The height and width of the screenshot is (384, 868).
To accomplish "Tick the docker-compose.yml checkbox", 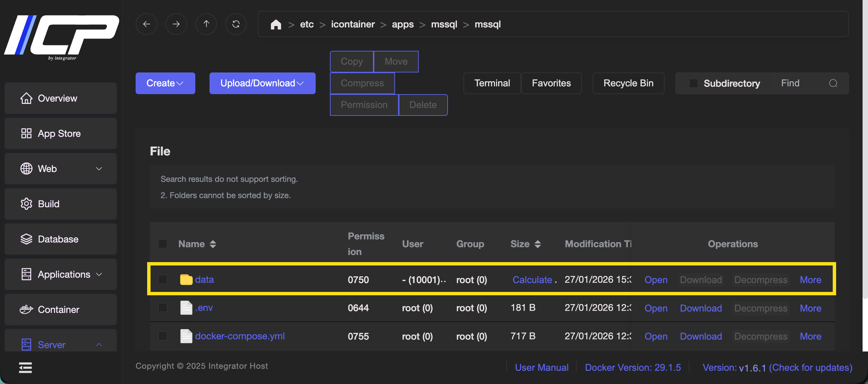I will (163, 336).
